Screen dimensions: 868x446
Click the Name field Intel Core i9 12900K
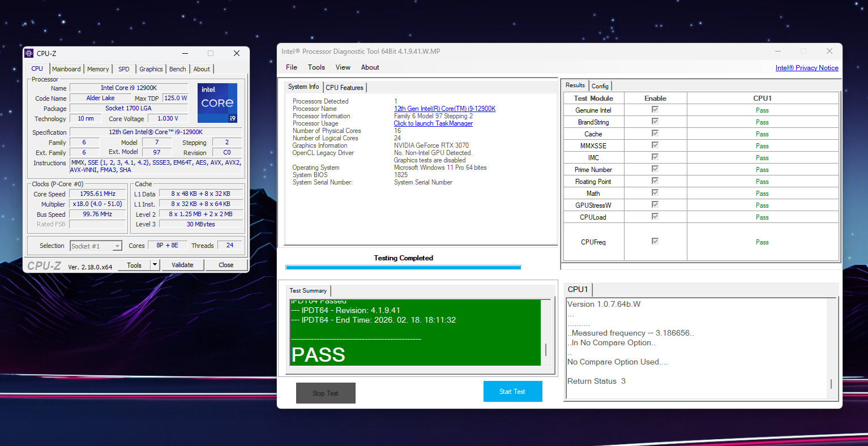(x=129, y=88)
